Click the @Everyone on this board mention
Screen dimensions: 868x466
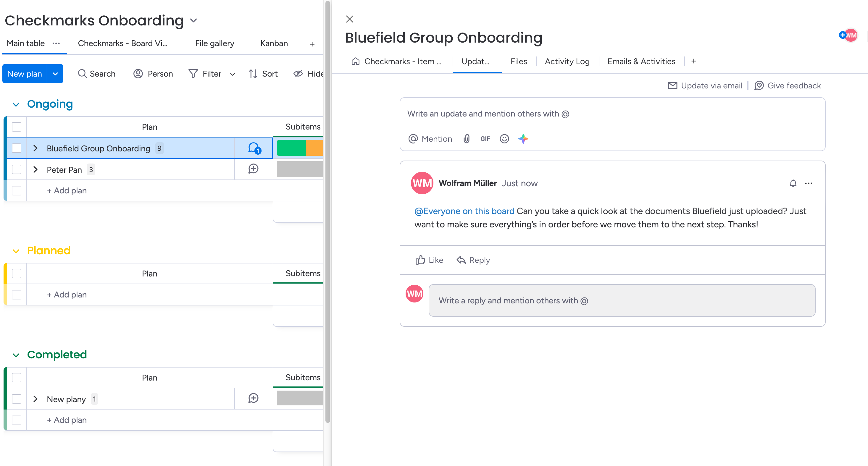point(464,211)
